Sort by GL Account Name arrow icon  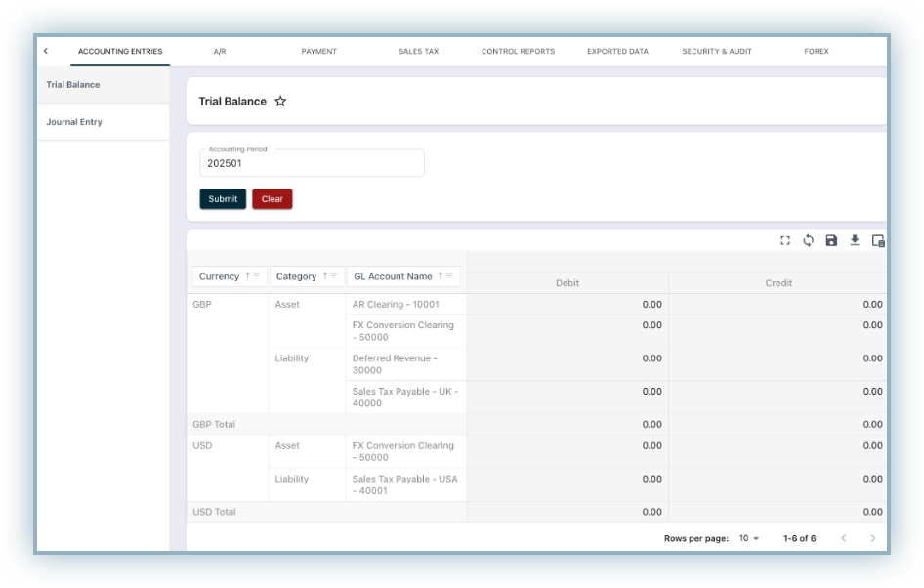click(441, 276)
